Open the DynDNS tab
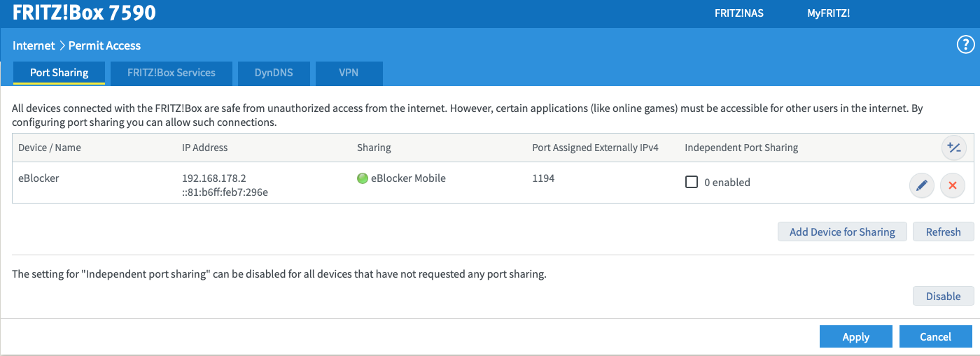The height and width of the screenshot is (356, 980). [274, 73]
